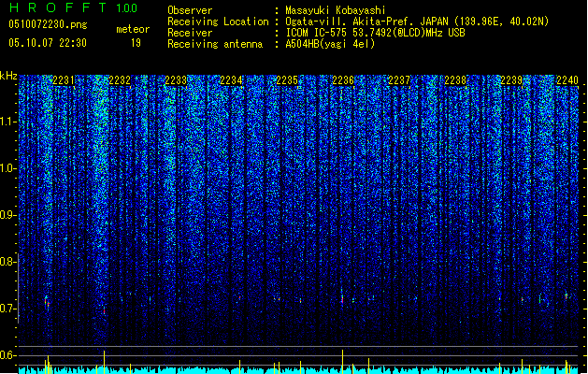Click the 1.0 kHz axis tick label

pyautogui.click(x=8, y=168)
